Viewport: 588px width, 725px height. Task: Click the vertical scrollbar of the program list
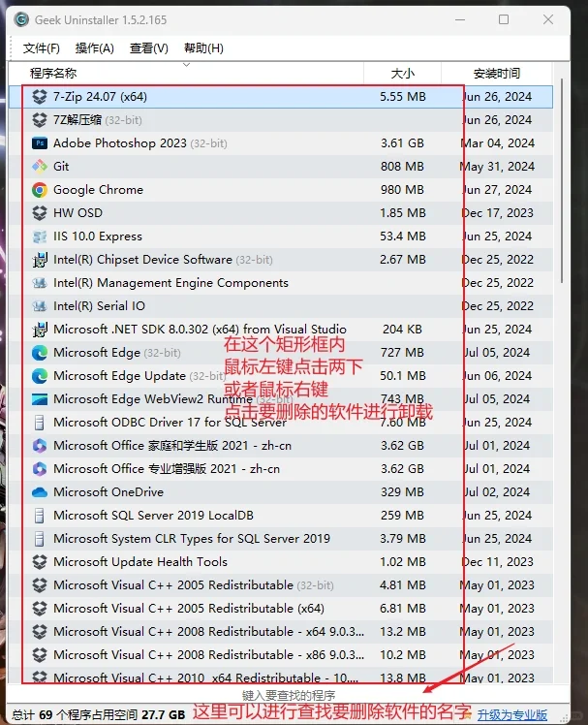(x=562, y=180)
